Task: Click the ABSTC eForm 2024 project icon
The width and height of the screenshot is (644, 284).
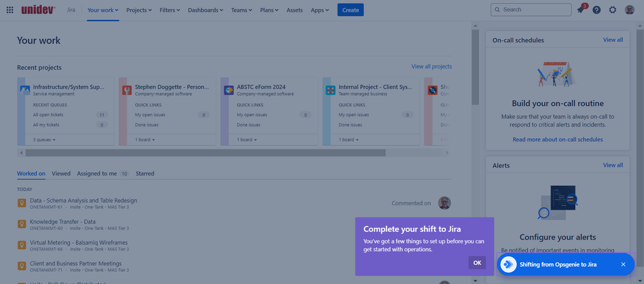Action: pos(229,90)
